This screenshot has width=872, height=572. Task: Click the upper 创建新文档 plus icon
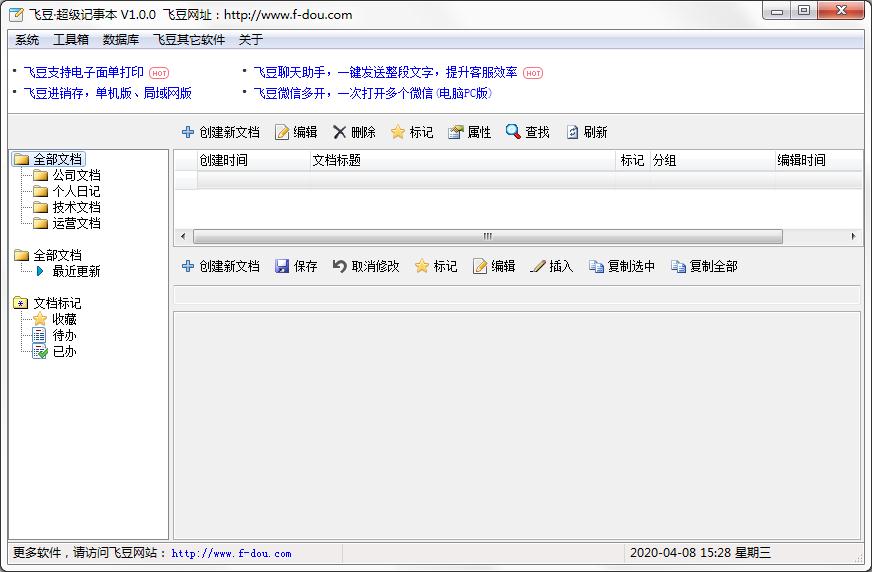pos(188,132)
